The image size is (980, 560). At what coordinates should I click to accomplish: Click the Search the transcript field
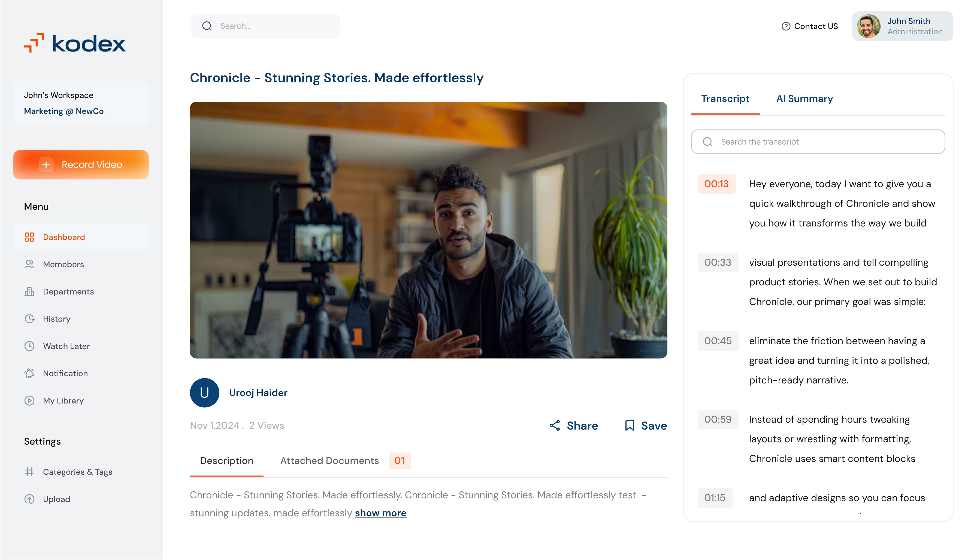(x=818, y=142)
